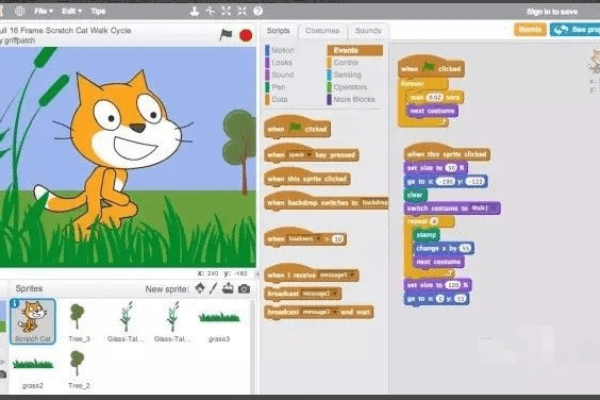
Task: Open message dropdown in palette 'broadcast' block
Action: (x=320, y=294)
